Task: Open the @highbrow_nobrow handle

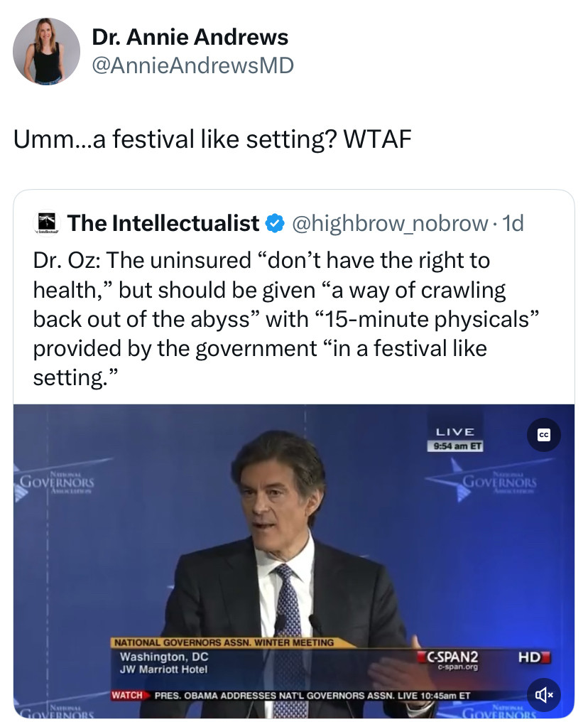Action: click(x=390, y=223)
